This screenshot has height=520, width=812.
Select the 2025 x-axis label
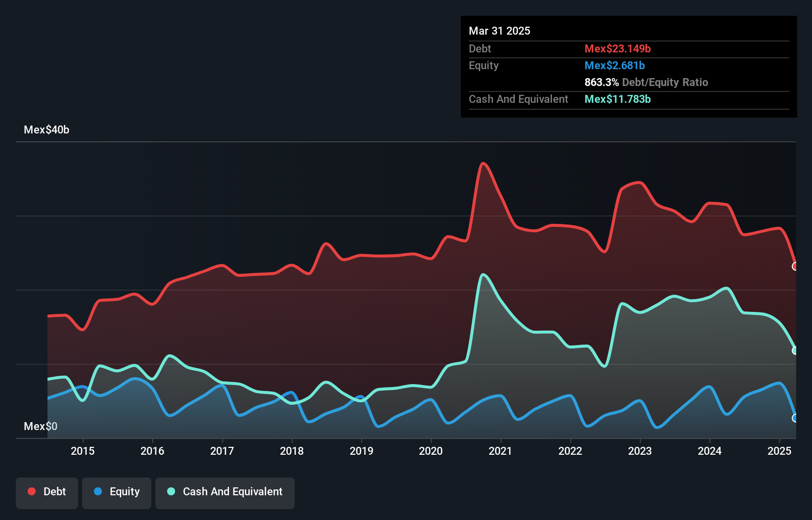[x=779, y=451]
